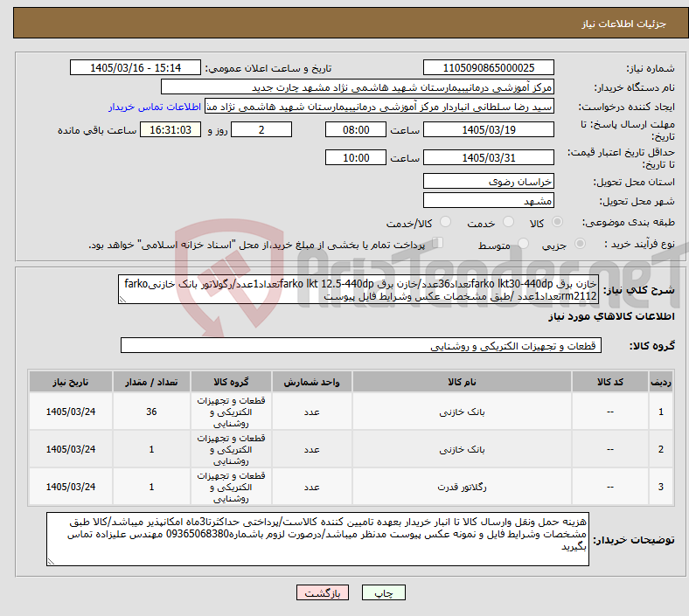Click the remaining time 16:31:03 field

(x=171, y=130)
